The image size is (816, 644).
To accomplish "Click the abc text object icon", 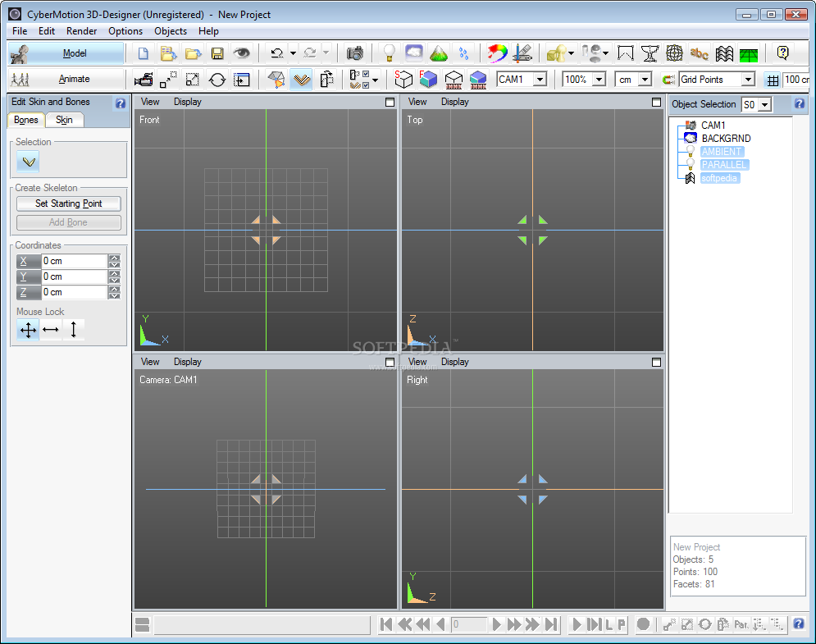I will point(699,53).
